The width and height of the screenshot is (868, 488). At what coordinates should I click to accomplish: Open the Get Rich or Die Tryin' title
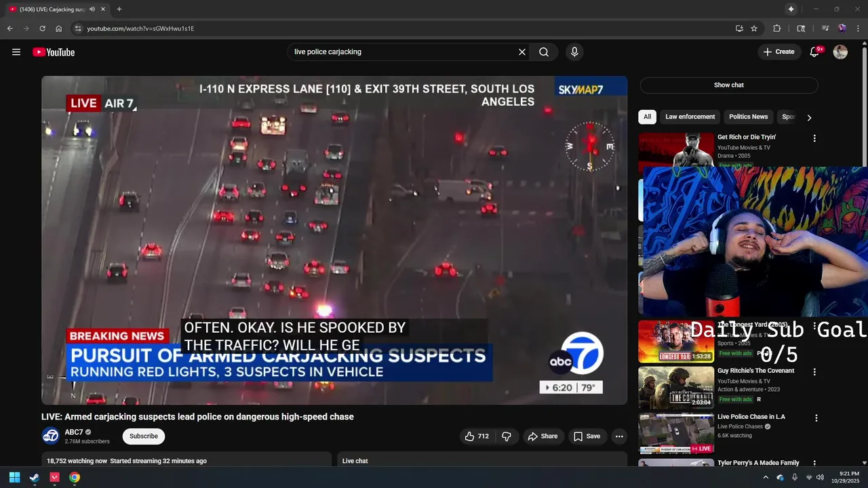click(747, 137)
